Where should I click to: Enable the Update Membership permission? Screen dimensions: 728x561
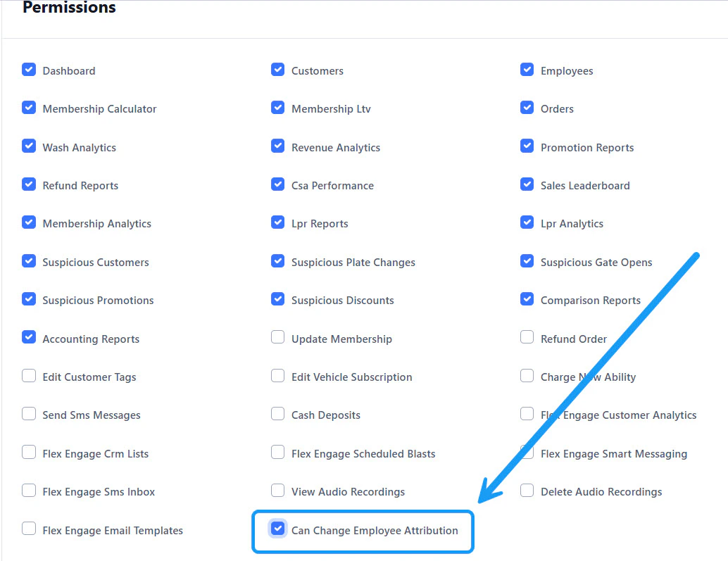[277, 337]
